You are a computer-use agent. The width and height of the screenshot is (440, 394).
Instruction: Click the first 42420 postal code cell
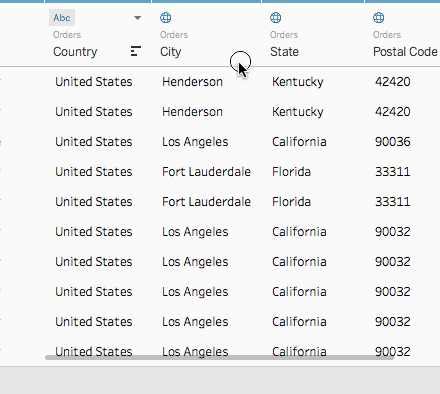[x=393, y=82]
